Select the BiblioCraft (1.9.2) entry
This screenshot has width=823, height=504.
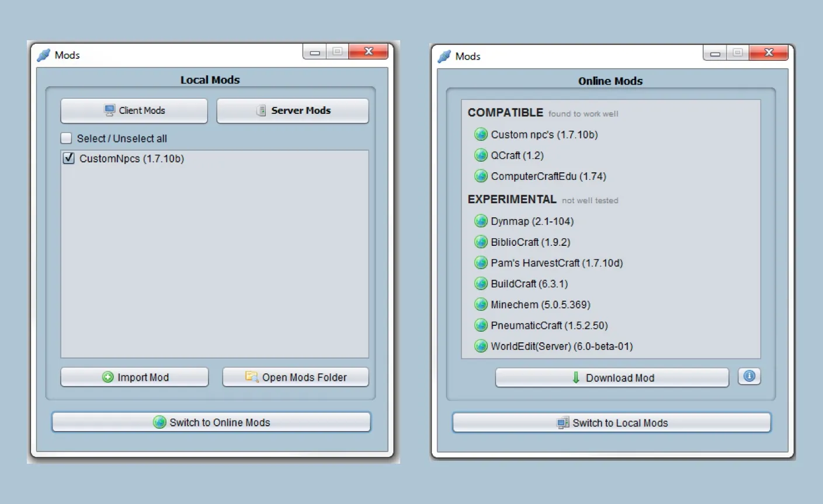(x=530, y=242)
